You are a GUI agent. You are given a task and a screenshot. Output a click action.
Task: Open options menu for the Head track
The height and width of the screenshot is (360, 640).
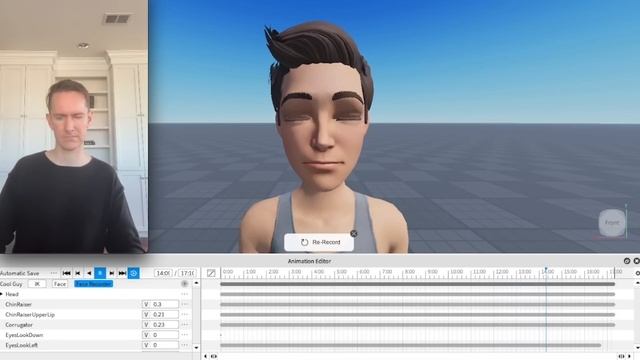pos(184,294)
